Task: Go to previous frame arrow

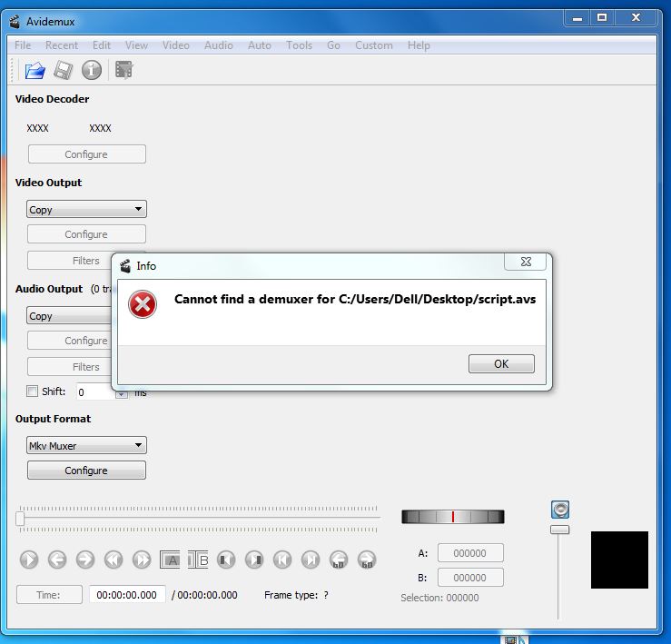Action: pos(57,560)
